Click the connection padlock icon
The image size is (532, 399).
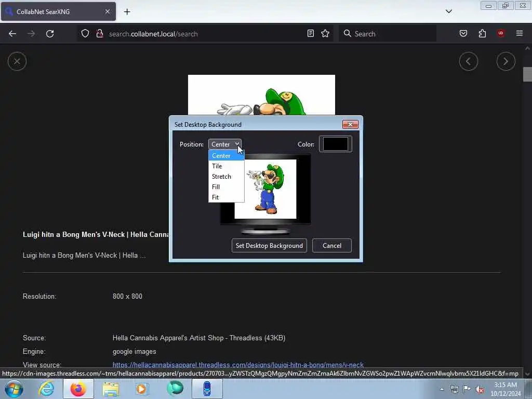tap(100, 34)
